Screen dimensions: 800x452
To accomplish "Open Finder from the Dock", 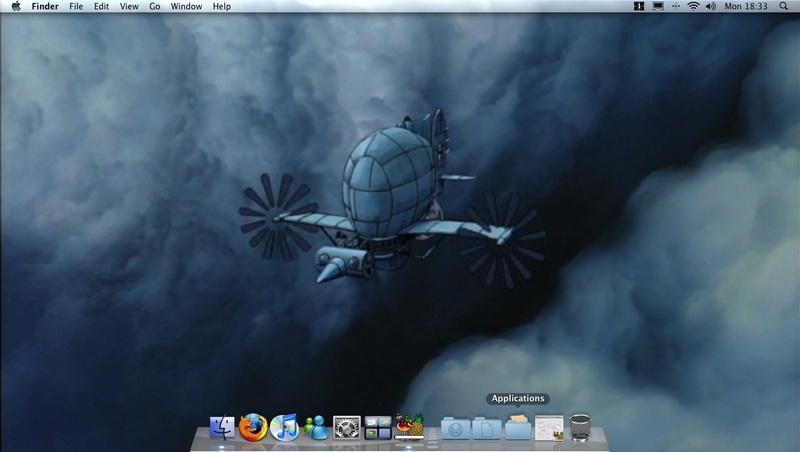I will (x=222, y=427).
